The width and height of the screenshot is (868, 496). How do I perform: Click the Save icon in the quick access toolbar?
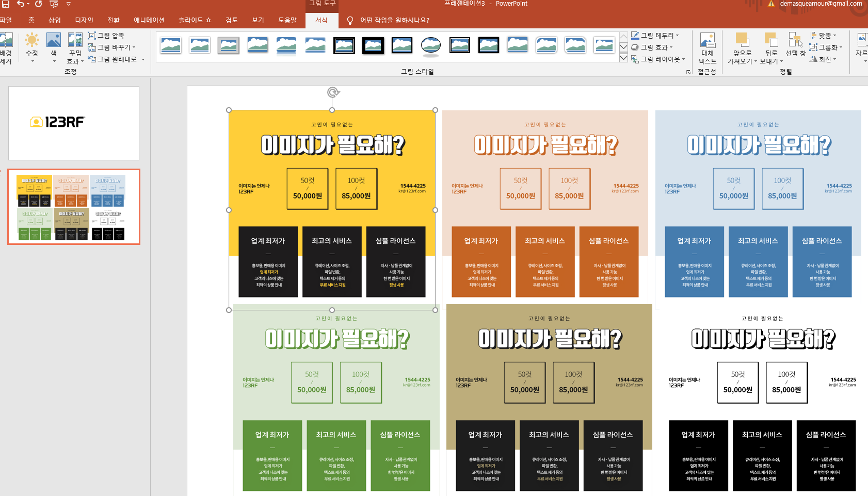(x=6, y=4)
